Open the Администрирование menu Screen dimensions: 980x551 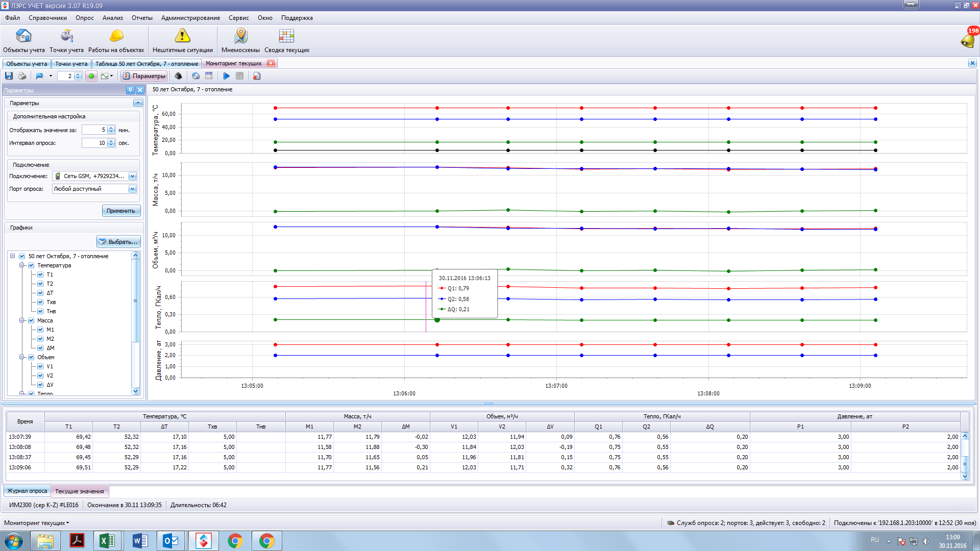[190, 18]
